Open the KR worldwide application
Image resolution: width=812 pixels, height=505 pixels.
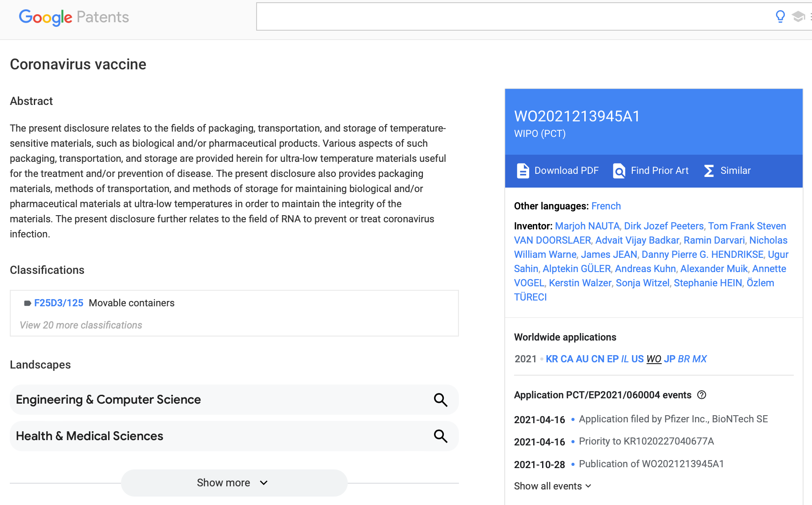click(552, 359)
